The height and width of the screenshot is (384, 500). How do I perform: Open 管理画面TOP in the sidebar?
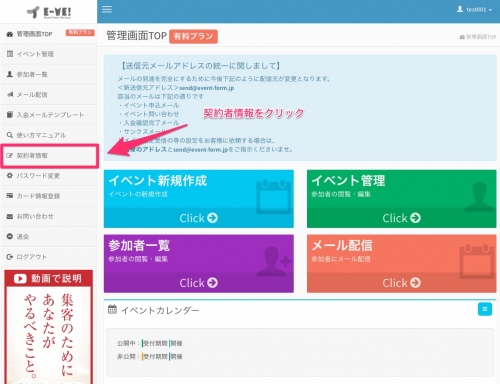[49, 34]
